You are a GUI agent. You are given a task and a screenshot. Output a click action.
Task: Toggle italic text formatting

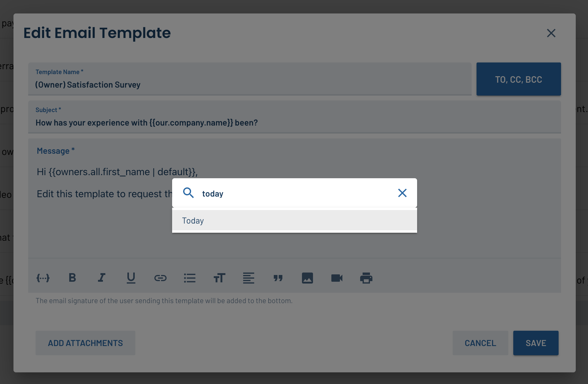[x=102, y=278]
